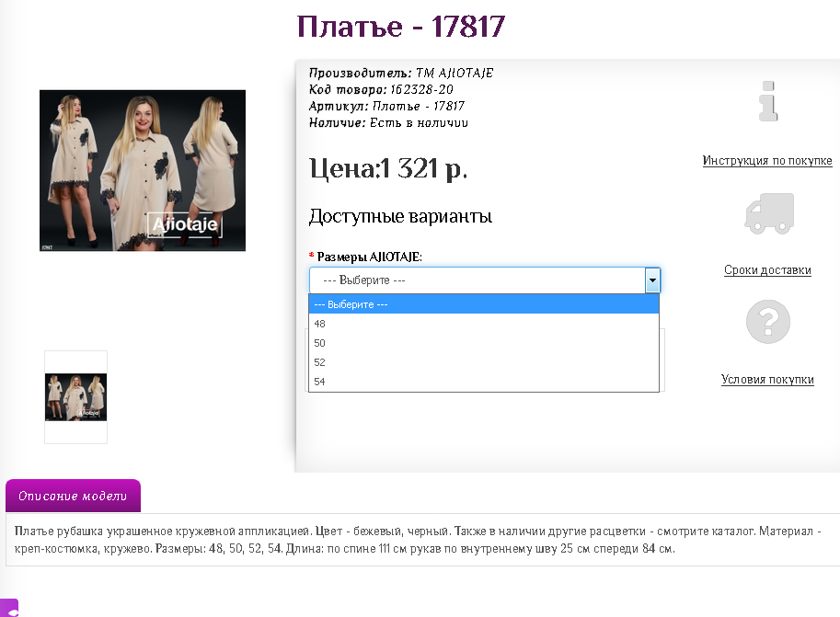
Task: Click the Доступные варианты heading
Action: pyautogui.click(x=400, y=216)
